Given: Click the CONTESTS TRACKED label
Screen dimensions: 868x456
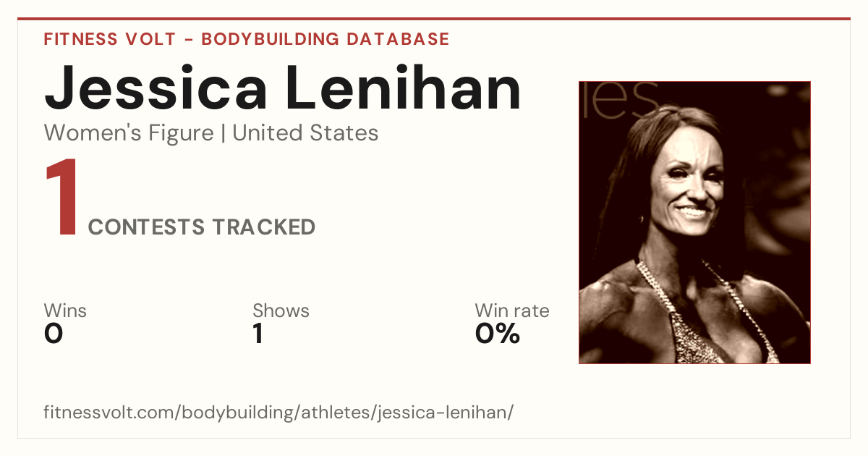Looking at the screenshot, I should pos(202,227).
